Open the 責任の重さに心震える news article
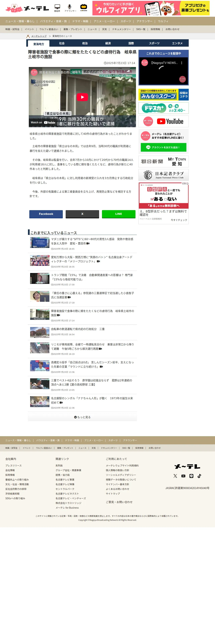The height and width of the screenshot is (644, 215). pos(92,295)
